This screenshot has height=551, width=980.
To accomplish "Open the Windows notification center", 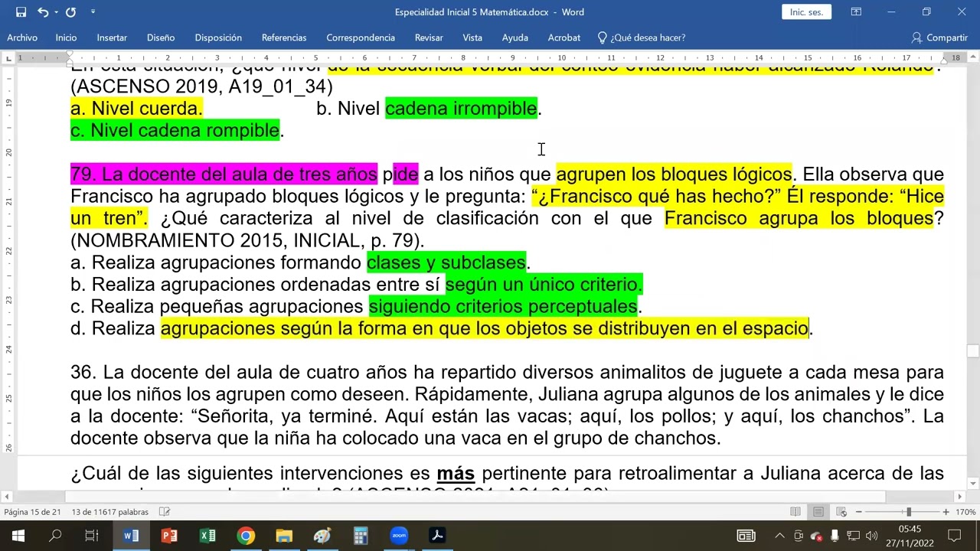I will (955, 536).
